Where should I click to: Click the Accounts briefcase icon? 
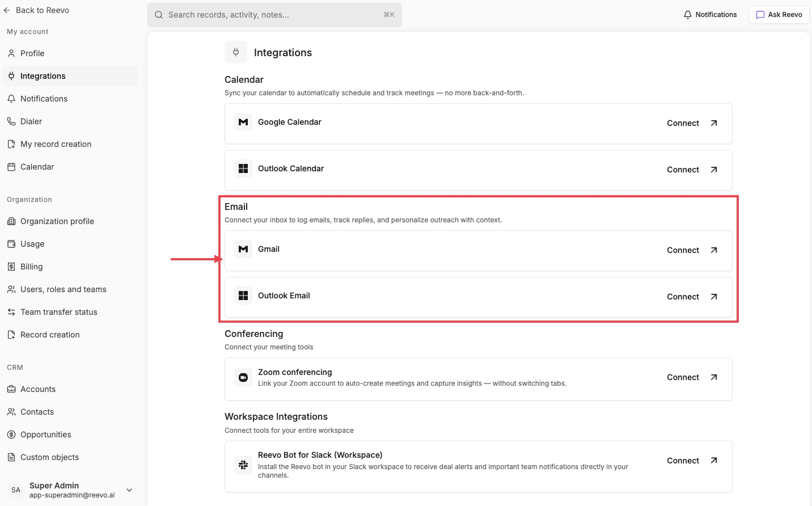pos(11,389)
